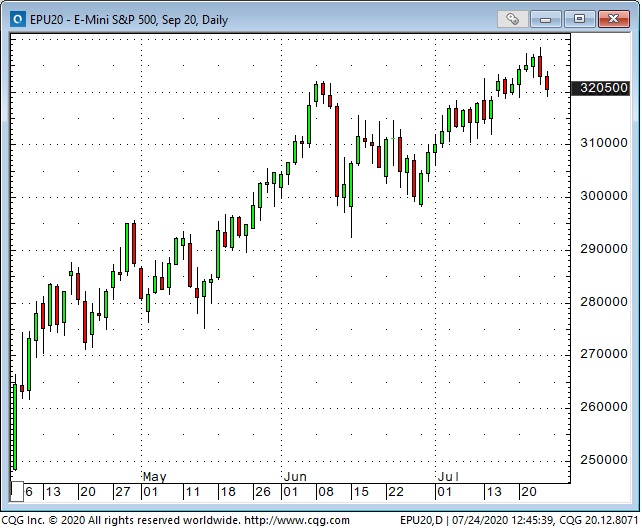642x528 pixels.
Task: Click the May month label
Action: (155, 477)
